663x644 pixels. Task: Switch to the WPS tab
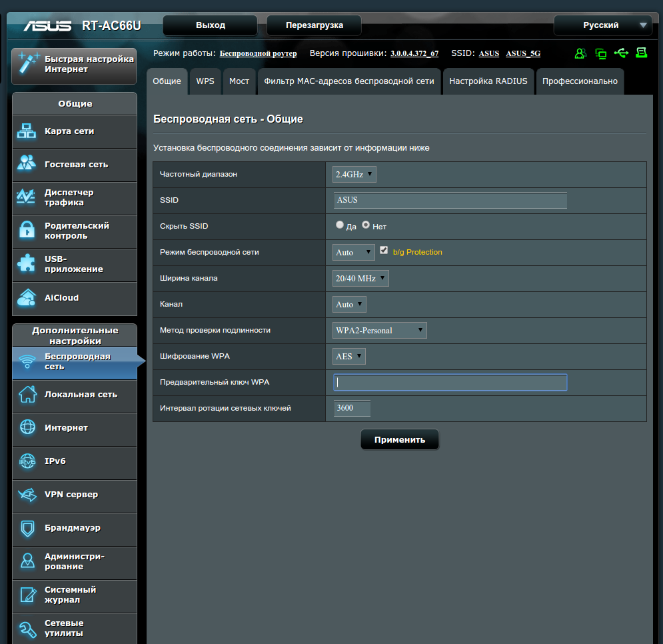[x=205, y=81]
